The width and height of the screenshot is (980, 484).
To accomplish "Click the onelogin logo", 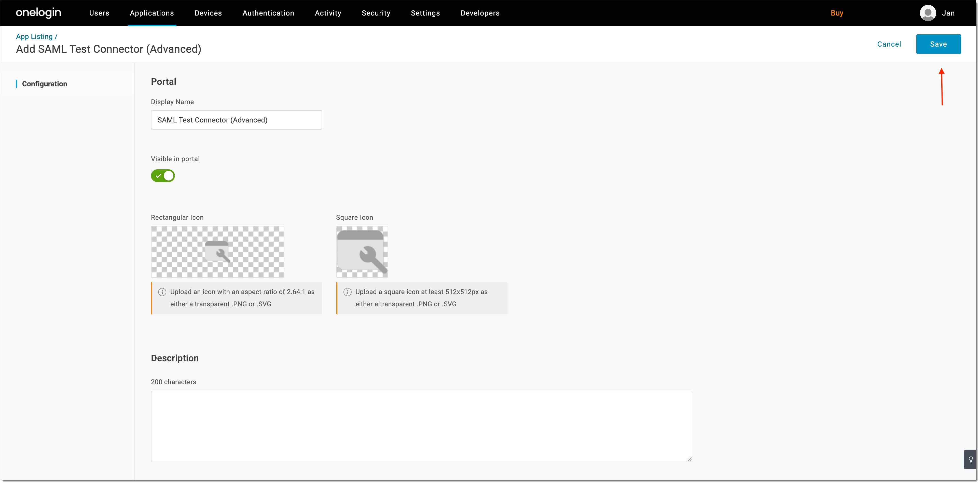I will pyautogui.click(x=38, y=12).
